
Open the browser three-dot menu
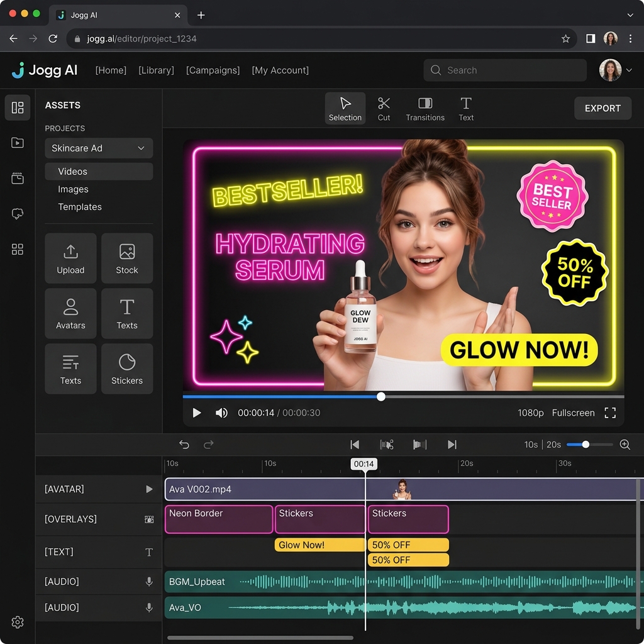pos(630,38)
